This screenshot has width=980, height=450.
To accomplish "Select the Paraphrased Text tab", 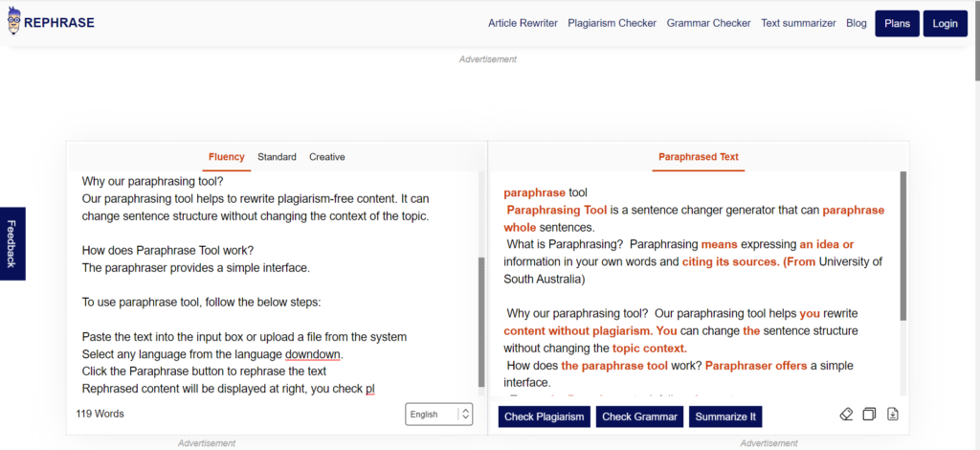I will click(698, 157).
